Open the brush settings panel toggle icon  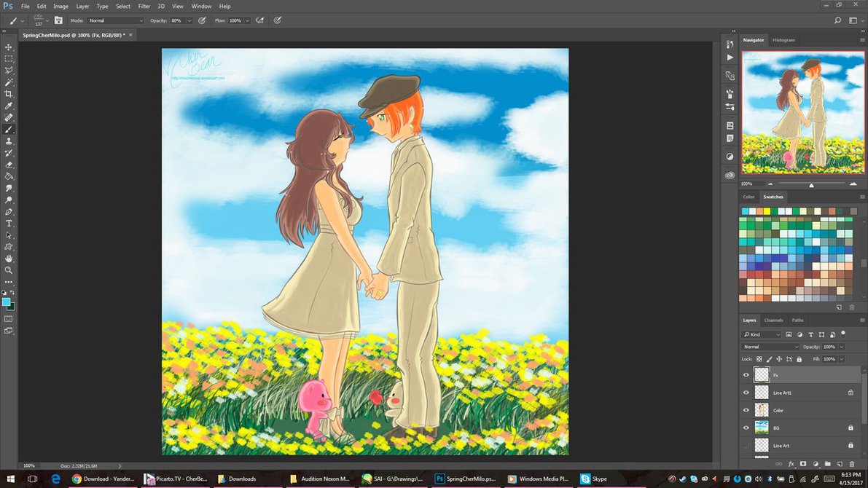coord(58,20)
